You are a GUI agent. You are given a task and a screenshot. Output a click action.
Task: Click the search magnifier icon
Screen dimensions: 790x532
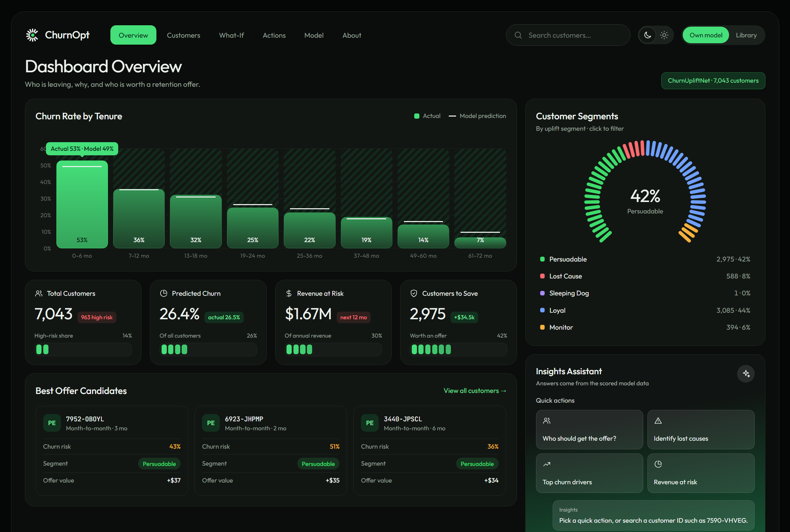[518, 35]
